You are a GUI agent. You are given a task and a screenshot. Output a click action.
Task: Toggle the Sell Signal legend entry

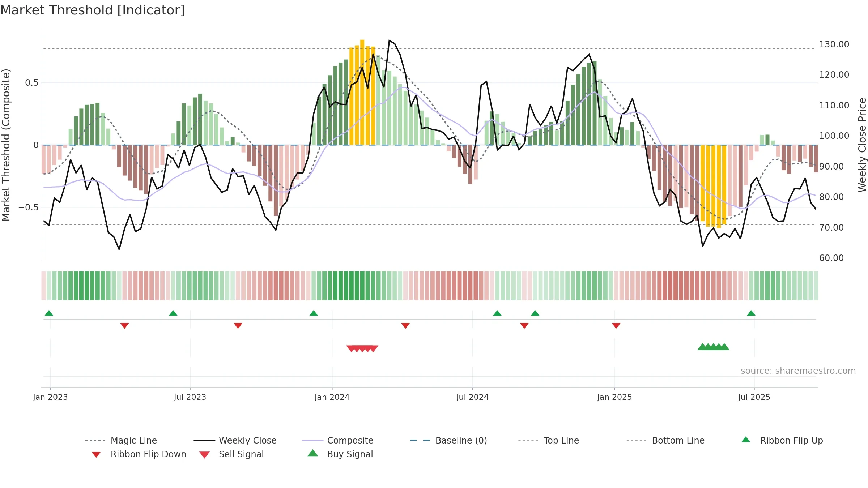click(x=231, y=454)
